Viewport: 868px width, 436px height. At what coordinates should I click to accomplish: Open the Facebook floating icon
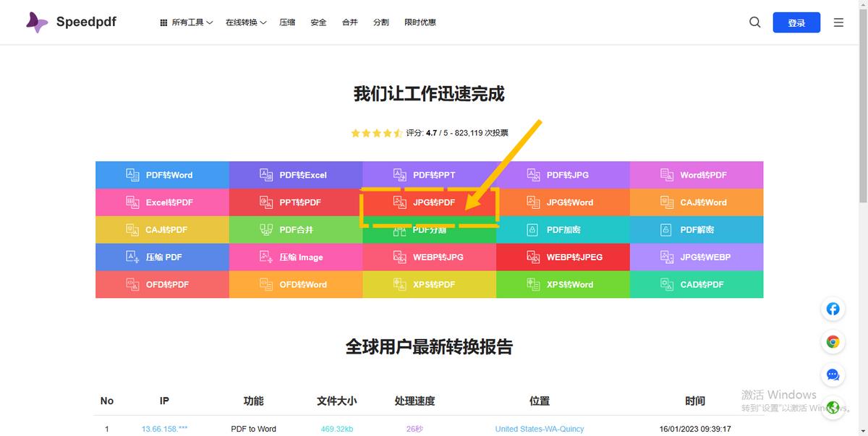click(x=833, y=309)
